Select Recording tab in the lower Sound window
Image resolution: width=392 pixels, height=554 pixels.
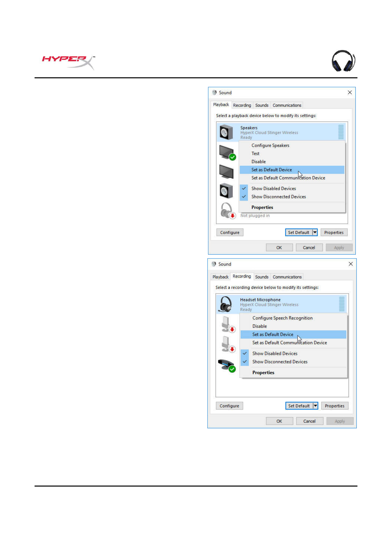coord(242,276)
